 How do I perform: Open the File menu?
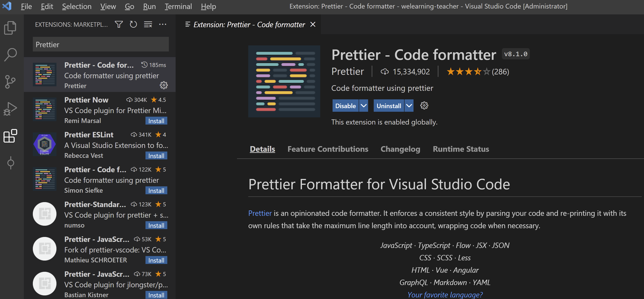coord(26,7)
